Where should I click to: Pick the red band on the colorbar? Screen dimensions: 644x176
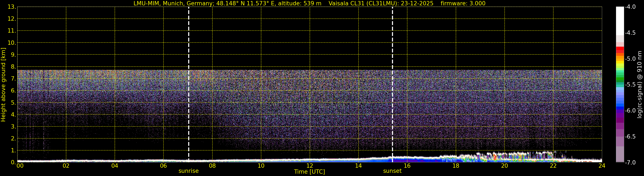(x=620, y=49)
